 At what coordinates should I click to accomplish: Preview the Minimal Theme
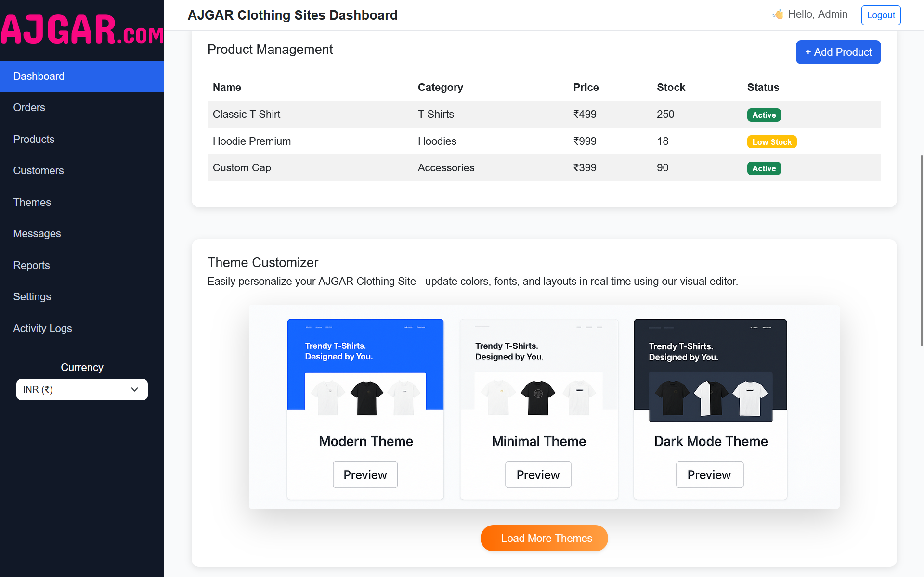point(538,474)
